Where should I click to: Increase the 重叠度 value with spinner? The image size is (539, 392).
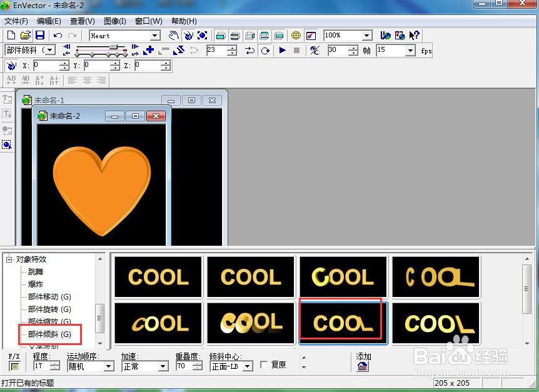pyautogui.click(x=198, y=364)
